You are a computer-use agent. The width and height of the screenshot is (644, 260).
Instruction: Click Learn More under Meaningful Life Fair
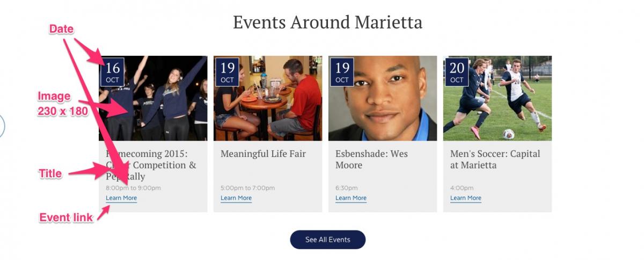236,198
